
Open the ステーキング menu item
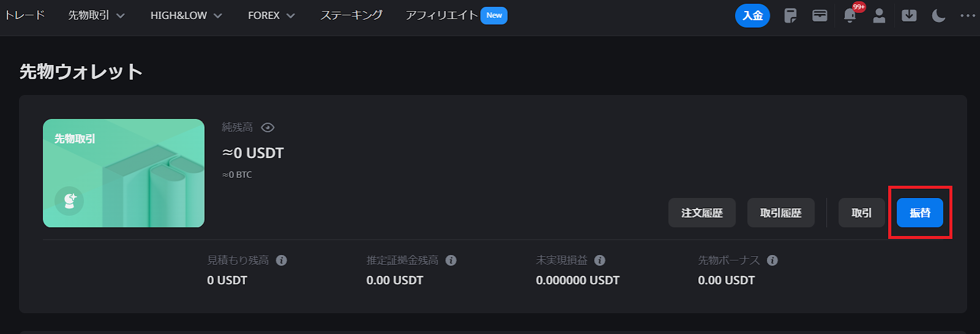(352, 15)
